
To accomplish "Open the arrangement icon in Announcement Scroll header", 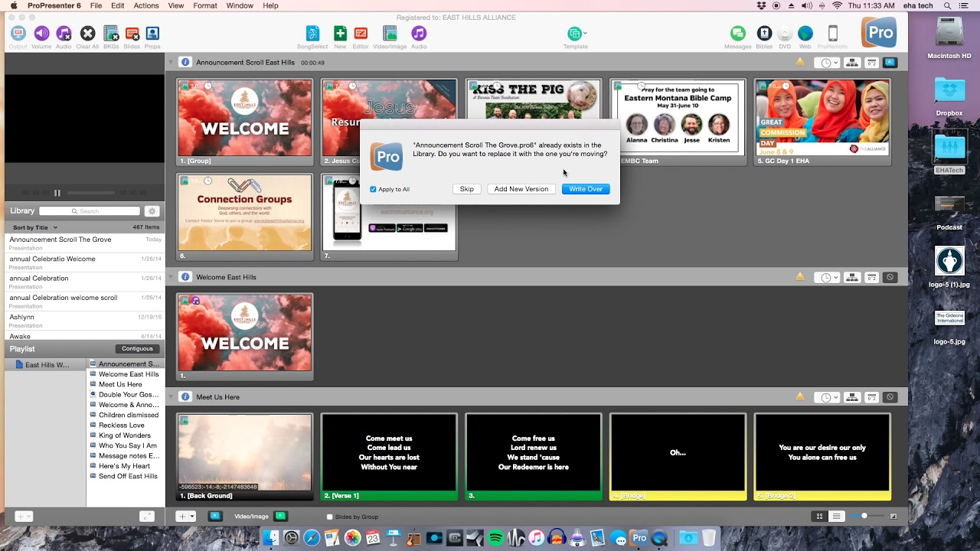I will (x=851, y=63).
